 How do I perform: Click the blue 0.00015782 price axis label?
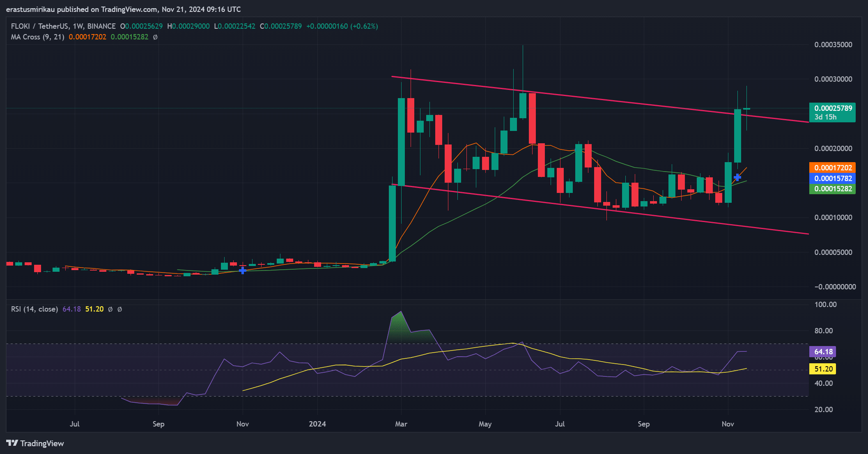click(x=833, y=178)
